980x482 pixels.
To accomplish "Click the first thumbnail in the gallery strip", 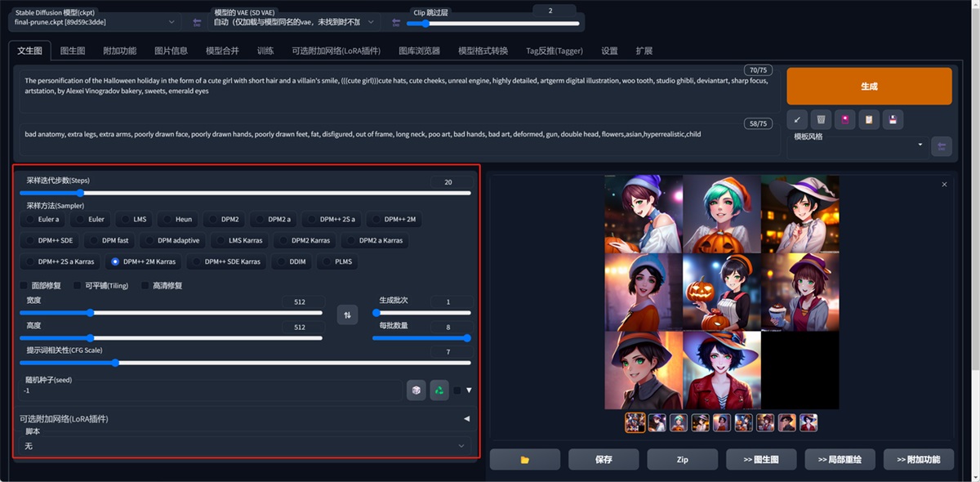I will [x=635, y=422].
